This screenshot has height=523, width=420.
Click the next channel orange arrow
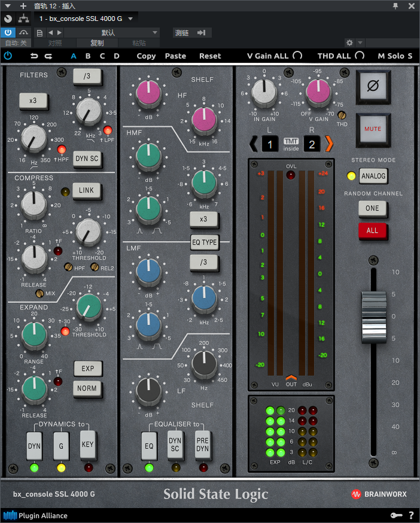pyautogui.click(x=329, y=144)
